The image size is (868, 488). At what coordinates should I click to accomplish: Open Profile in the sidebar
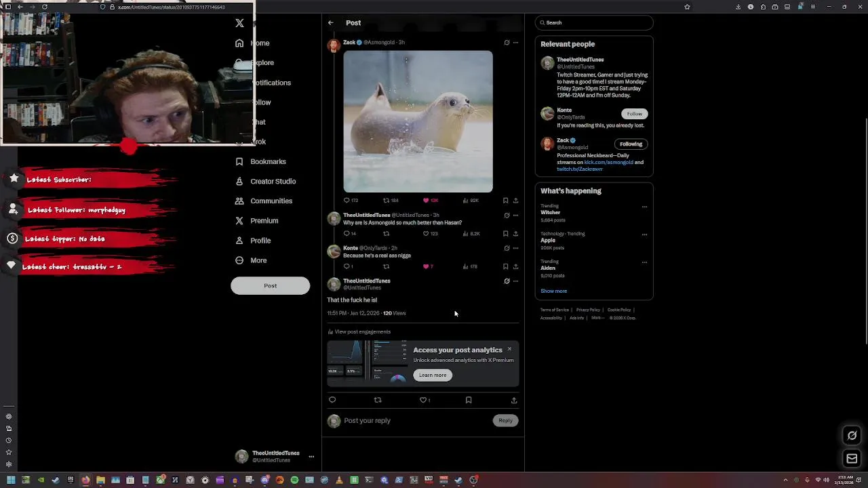(252, 241)
